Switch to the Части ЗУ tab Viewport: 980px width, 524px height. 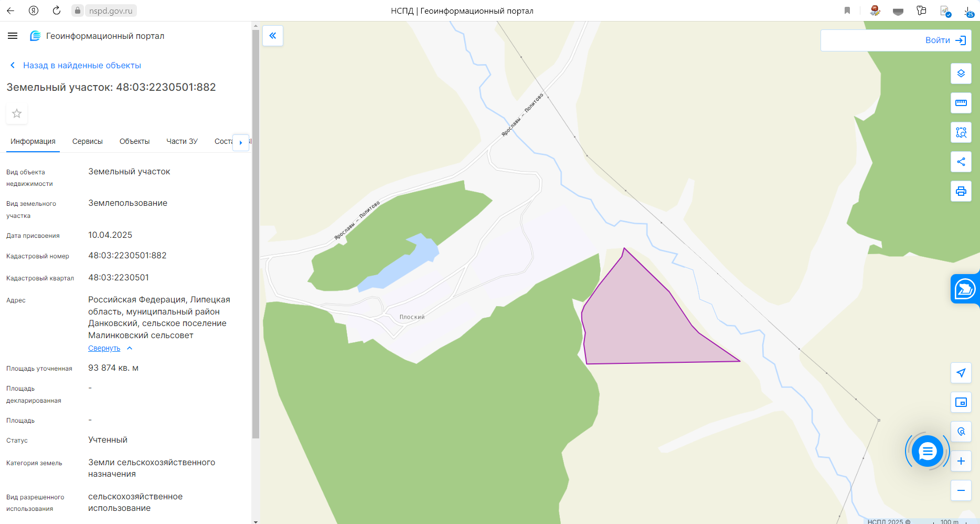(182, 141)
